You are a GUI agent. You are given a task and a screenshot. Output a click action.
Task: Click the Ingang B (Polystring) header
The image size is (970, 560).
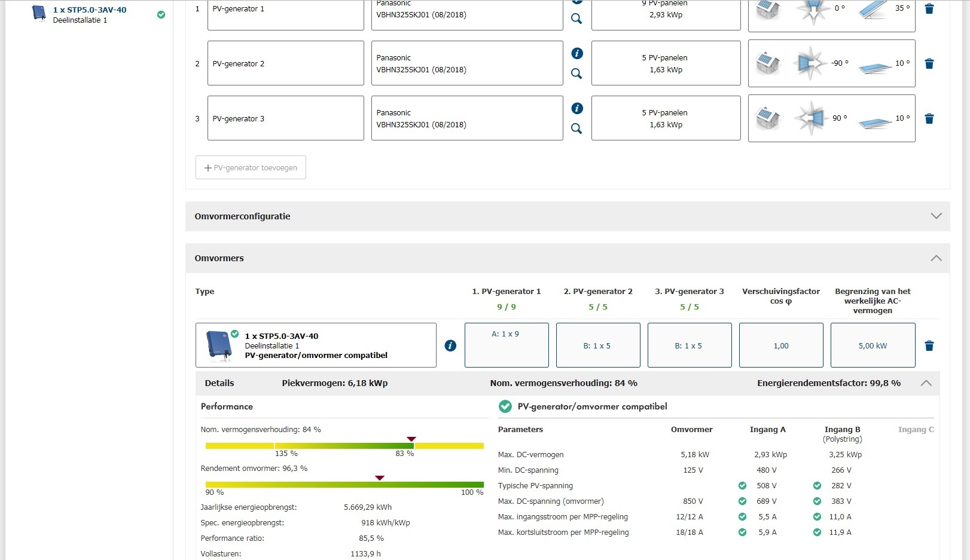click(842, 434)
